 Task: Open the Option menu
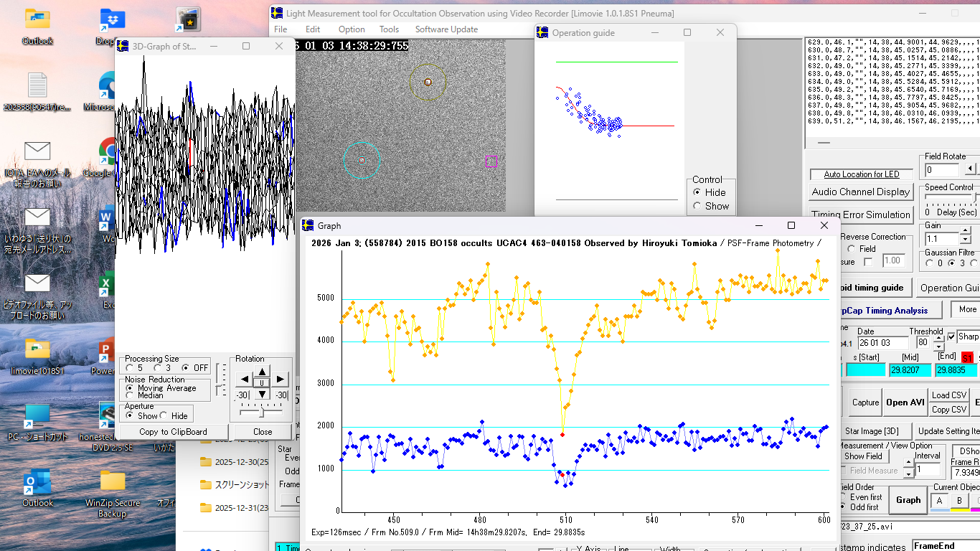pos(352,29)
